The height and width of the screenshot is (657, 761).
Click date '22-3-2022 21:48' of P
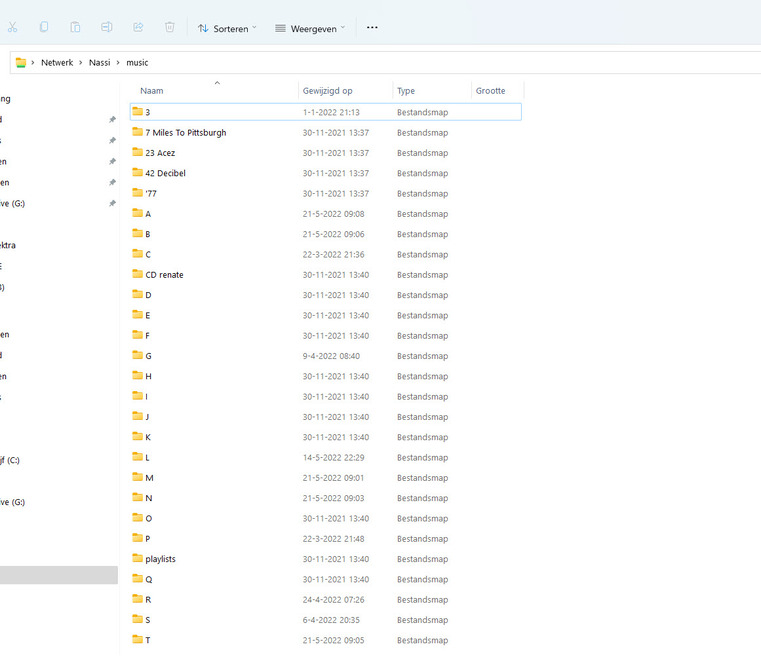pos(333,539)
